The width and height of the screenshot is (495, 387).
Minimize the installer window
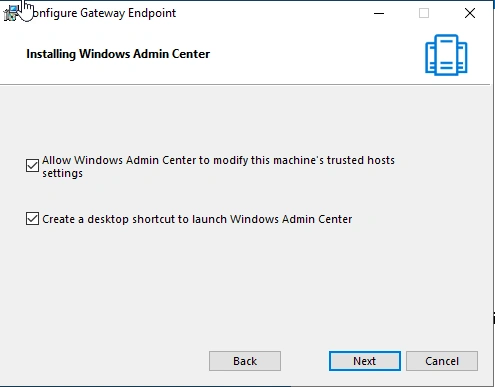[x=379, y=13]
